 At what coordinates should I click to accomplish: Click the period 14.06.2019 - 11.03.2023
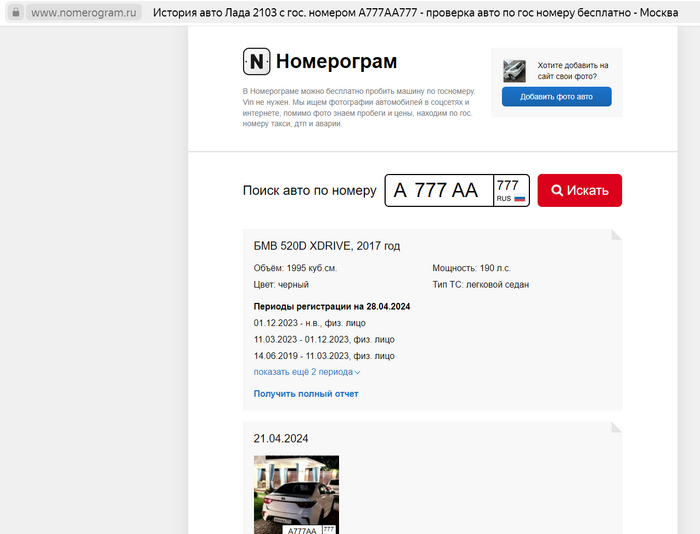click(324, 356)
